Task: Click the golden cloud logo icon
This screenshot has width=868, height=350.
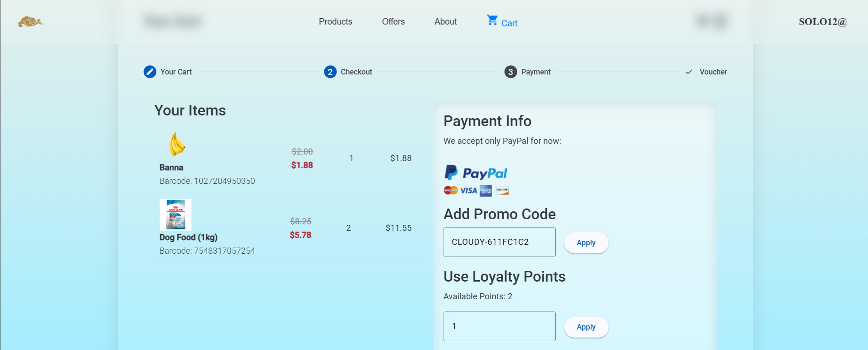Action: [30, 21]
